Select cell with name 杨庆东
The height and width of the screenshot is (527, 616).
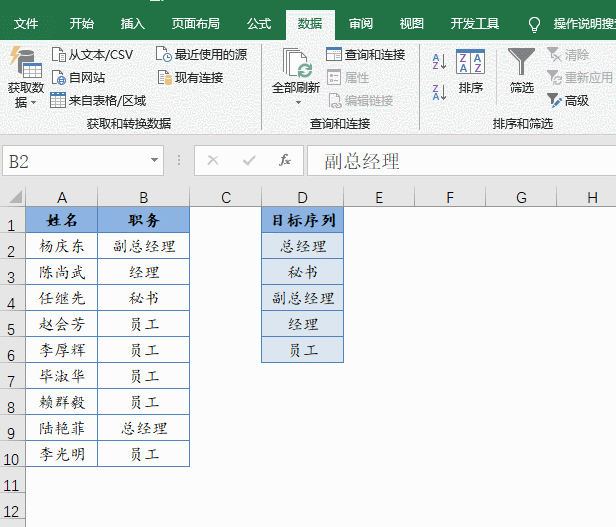pyautogui.click(x=62, y=246)
